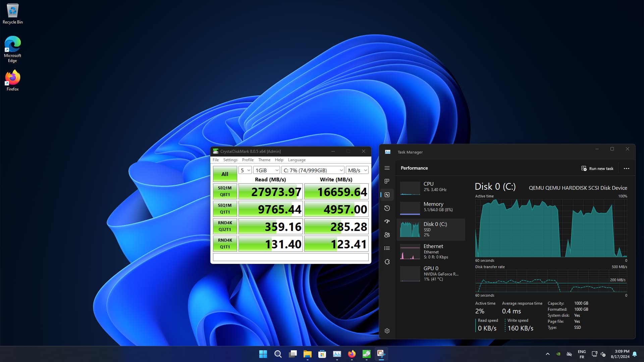644x362 pixels.
Task: Open Task Manager settings gear
Action: (387, 331)
